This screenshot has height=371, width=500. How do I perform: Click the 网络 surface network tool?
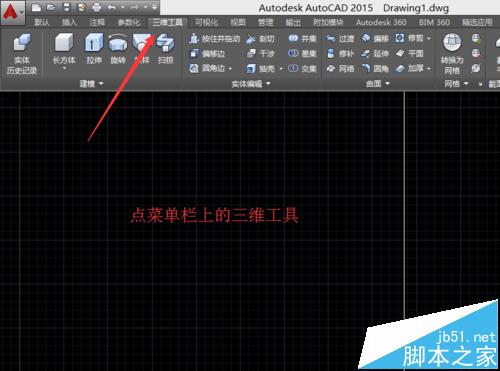[340, 69]
